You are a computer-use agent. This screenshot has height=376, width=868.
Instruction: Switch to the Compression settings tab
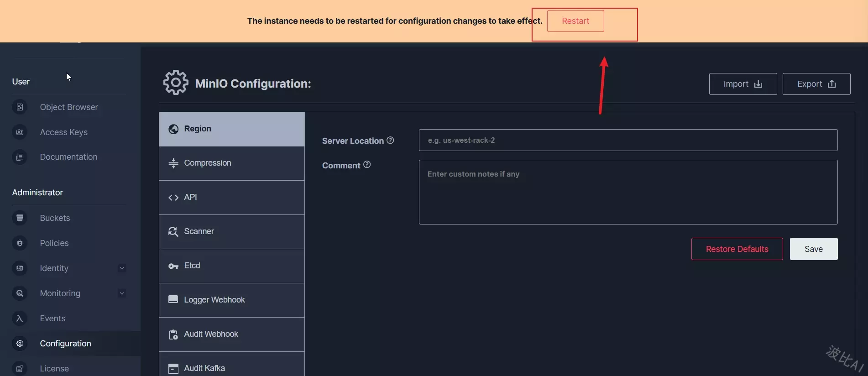(x=232, y=163)
